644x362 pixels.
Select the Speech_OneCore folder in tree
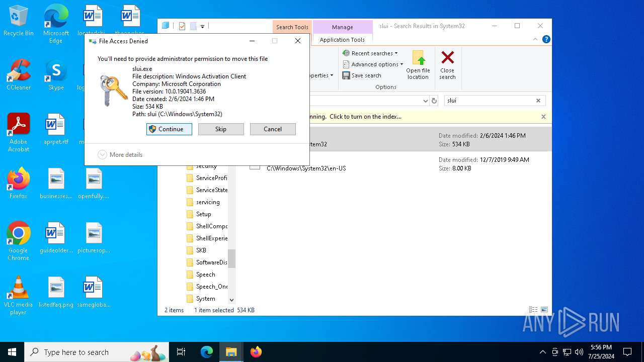207,287
